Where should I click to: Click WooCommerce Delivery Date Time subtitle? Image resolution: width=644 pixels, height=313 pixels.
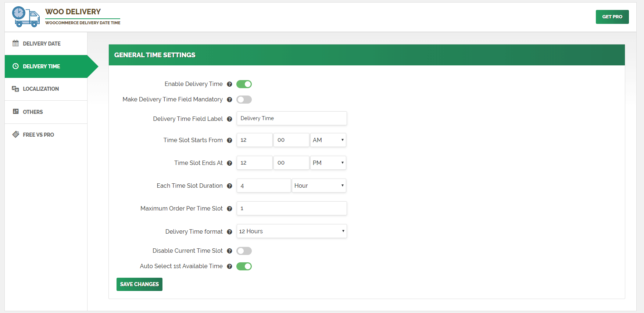click(x=83, y=23)
